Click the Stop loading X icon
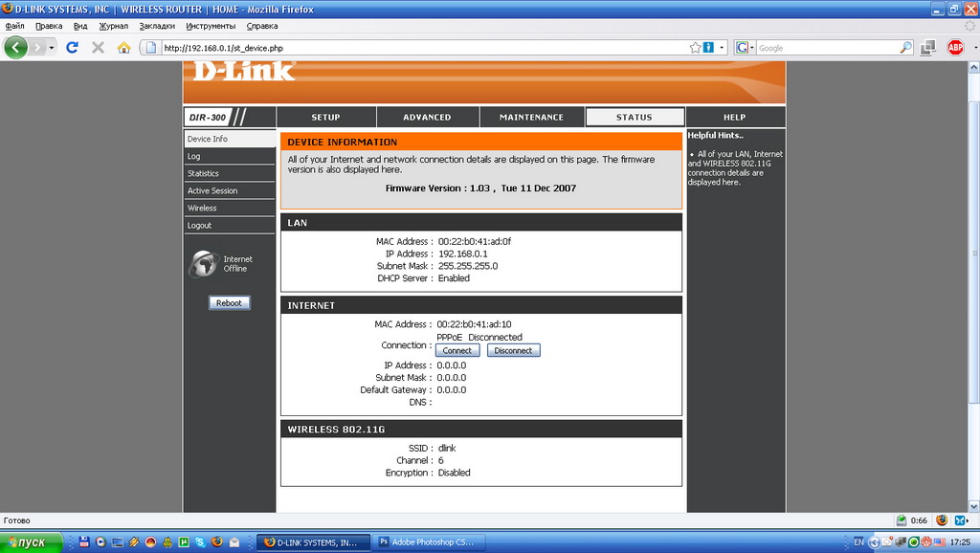 click(x=98, y=47)
